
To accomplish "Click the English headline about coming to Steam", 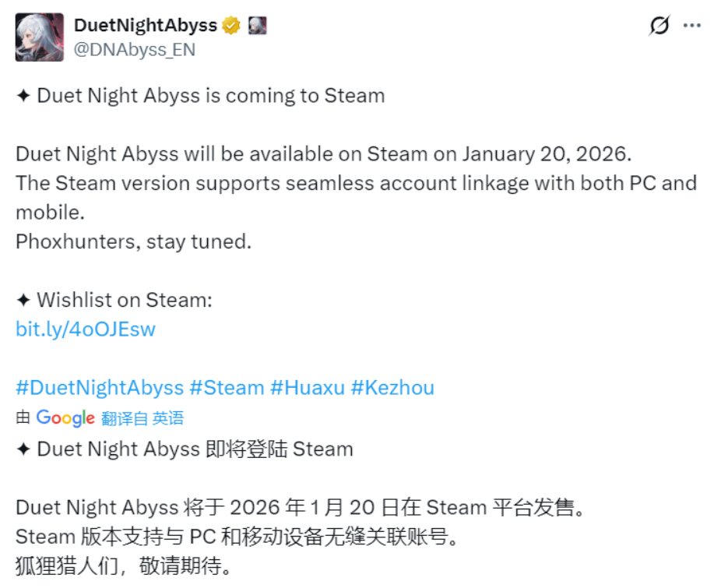I will point(200,96).
